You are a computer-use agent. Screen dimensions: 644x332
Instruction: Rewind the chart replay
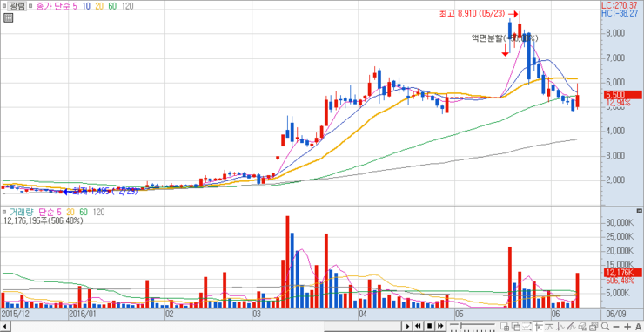(x=418, y=326)
